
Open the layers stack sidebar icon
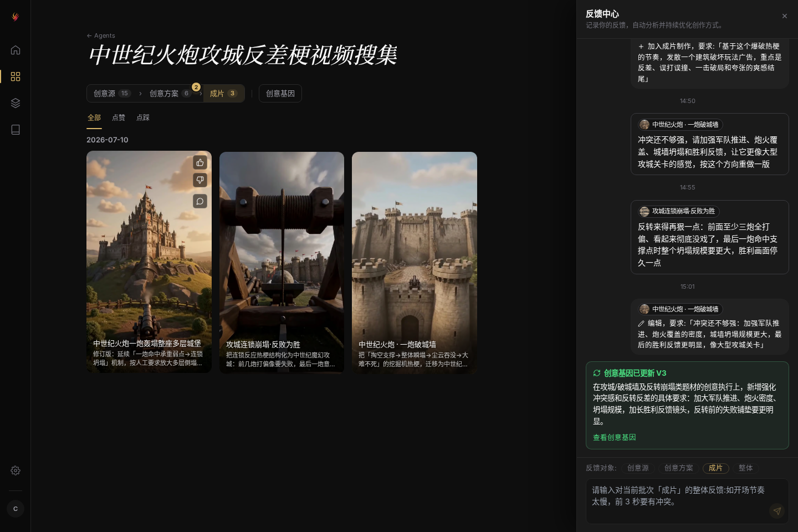click(x=16, y=103)
